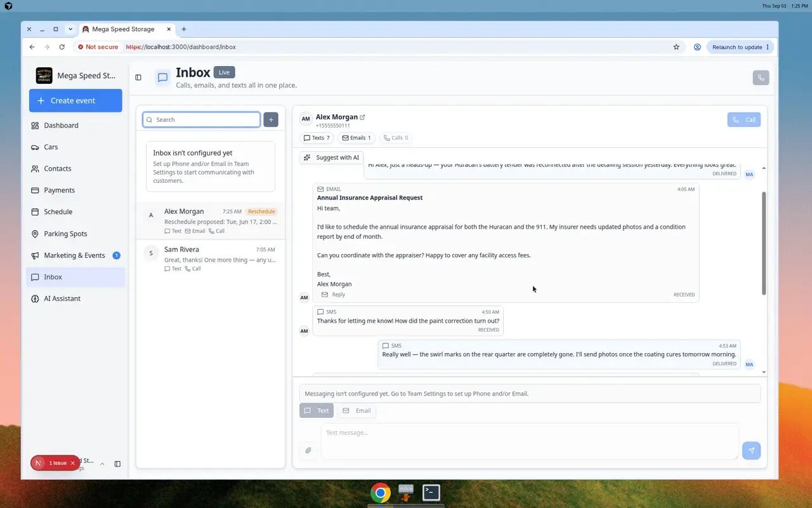Click the conversation scrollbar
The image size is (812, 508).
pos(764,243)
